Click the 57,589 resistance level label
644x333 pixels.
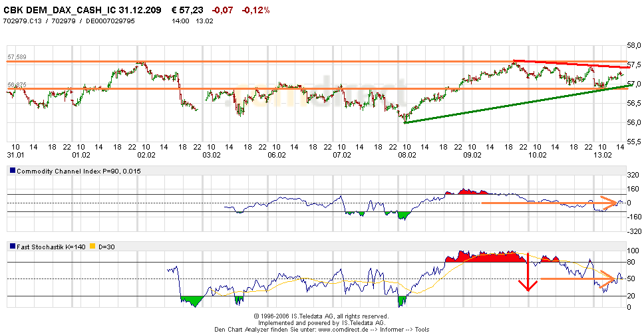(x=18, y=57)
